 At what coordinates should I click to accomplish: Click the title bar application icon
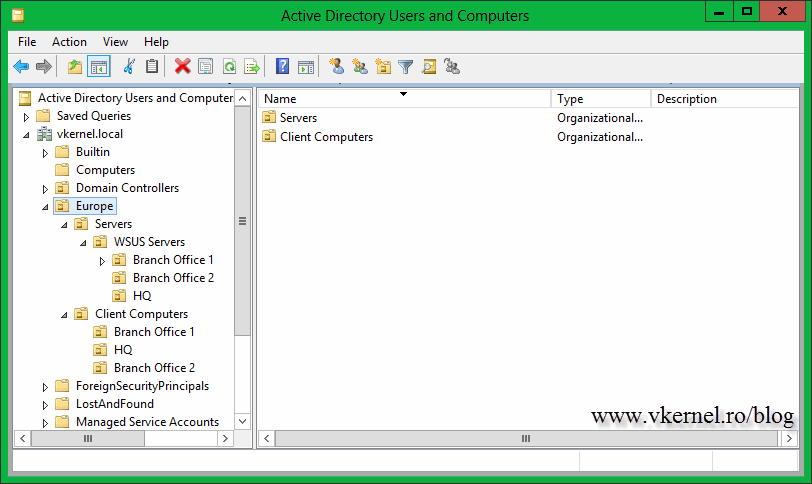tap(18, 16)
